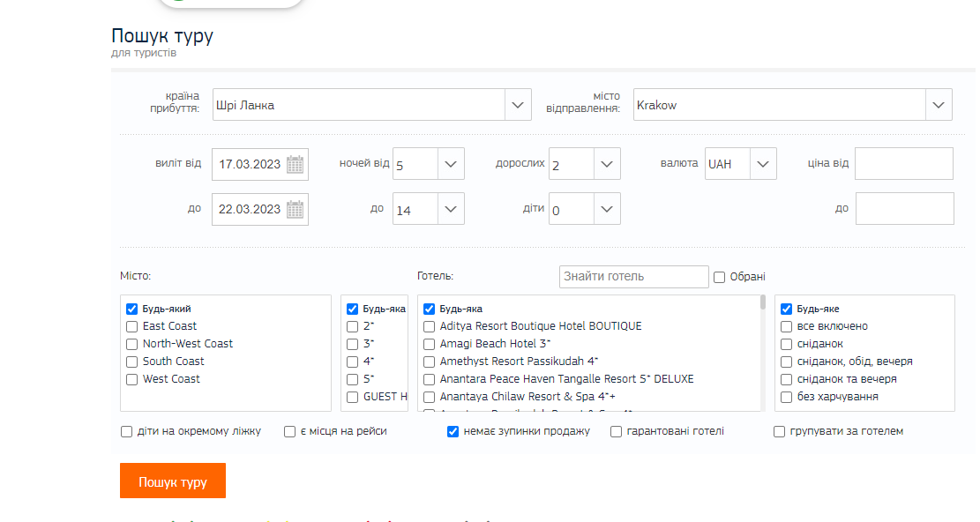Viewport: 980px width, 522px height.
Task: Open adults count dropdown showing 2
Action: [606, 164]
